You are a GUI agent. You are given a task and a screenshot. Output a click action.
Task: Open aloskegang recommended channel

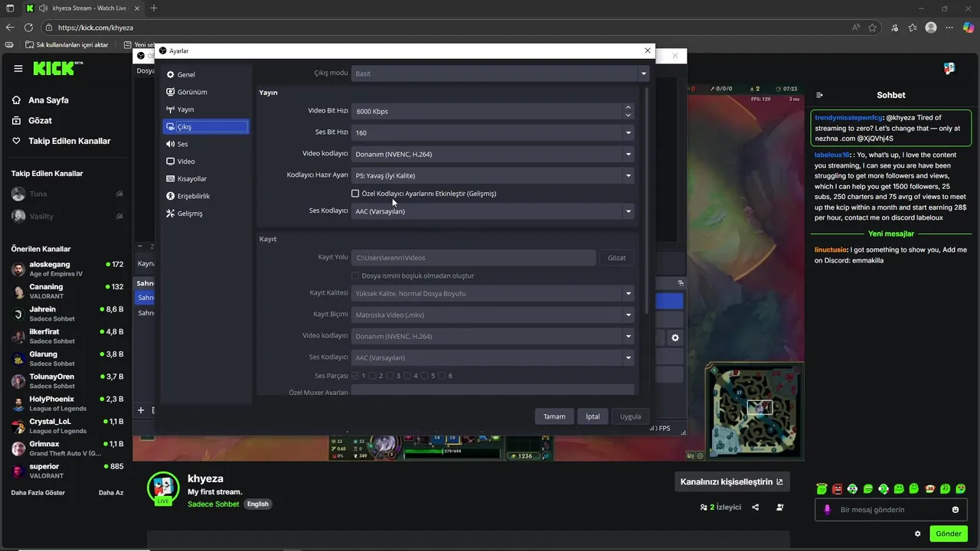click(67, 269)
